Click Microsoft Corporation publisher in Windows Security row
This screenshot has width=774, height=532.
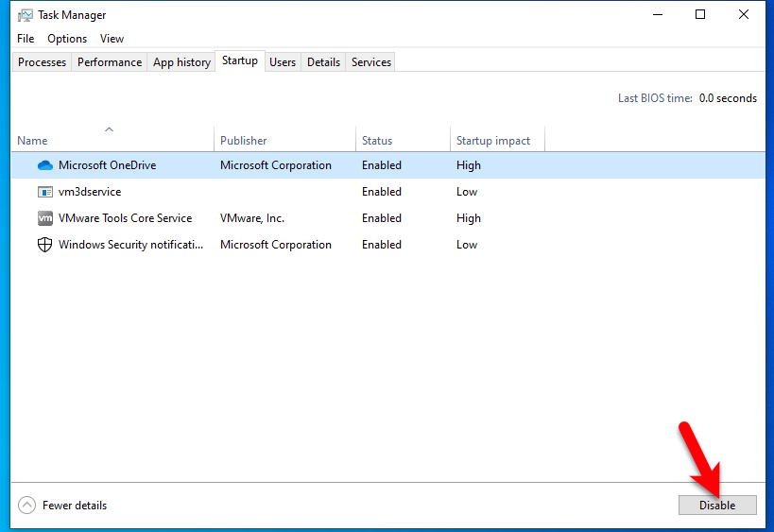pyautogui.click(x=275, y=245)
